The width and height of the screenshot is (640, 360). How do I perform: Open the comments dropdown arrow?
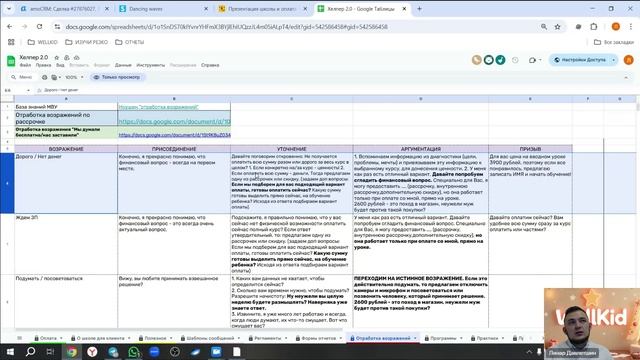tap(540, 60)
